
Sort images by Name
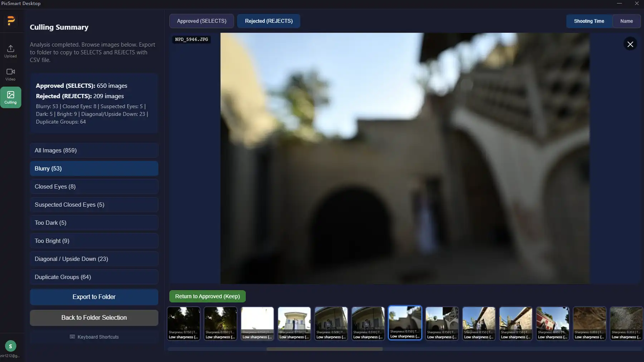pyautogui.click(x=626, y=21)
